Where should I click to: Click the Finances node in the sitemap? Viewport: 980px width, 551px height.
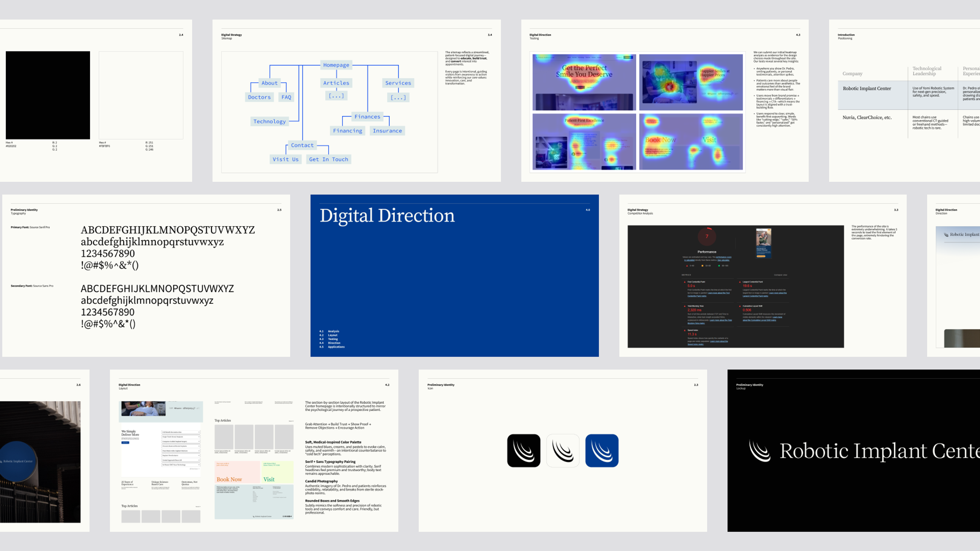click(367, 117)
